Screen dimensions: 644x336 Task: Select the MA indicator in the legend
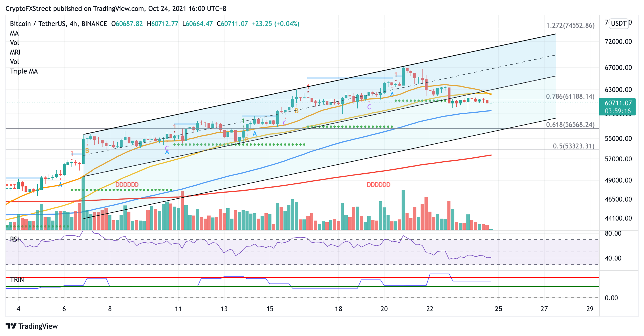15,33
